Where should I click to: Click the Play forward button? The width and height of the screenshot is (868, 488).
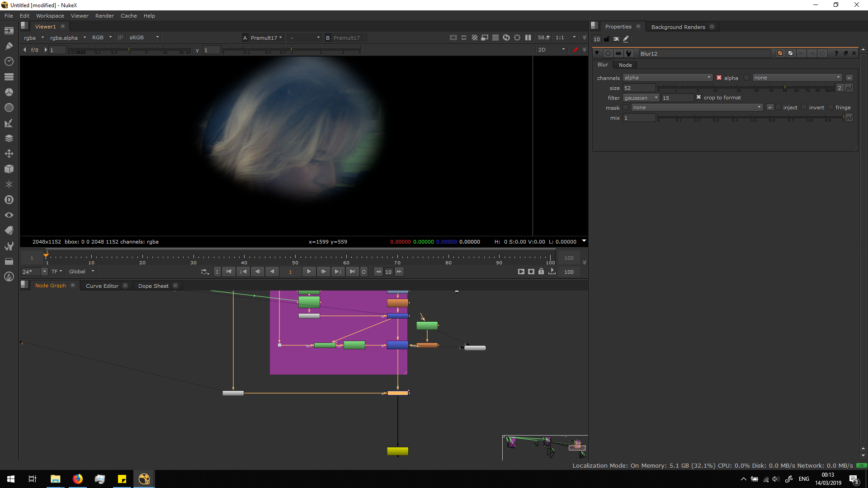click(x=309, y=272)
